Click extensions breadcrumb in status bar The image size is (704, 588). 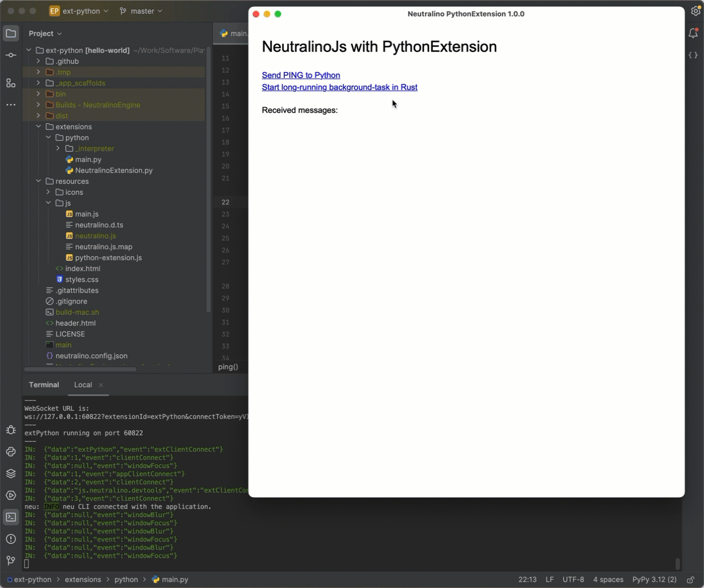point(83,580)
